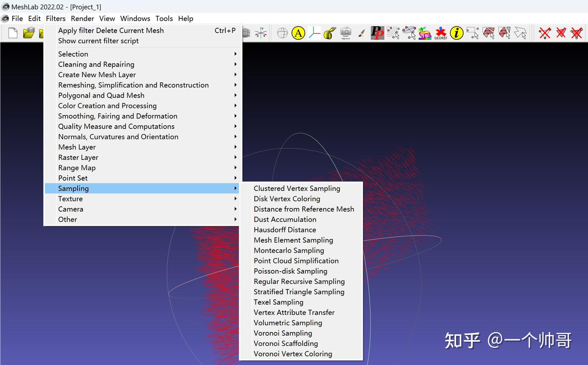Select Poisson-disk Sampling from the submenu
The image size is (588, 365).
pyautogui.click(x=290, y=271)
